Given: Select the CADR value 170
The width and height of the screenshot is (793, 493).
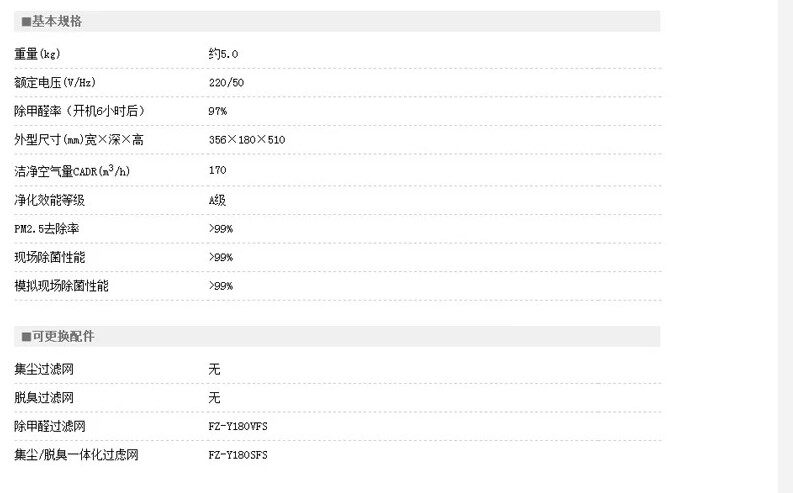Looking at the screenshot, I should point(218,171).
